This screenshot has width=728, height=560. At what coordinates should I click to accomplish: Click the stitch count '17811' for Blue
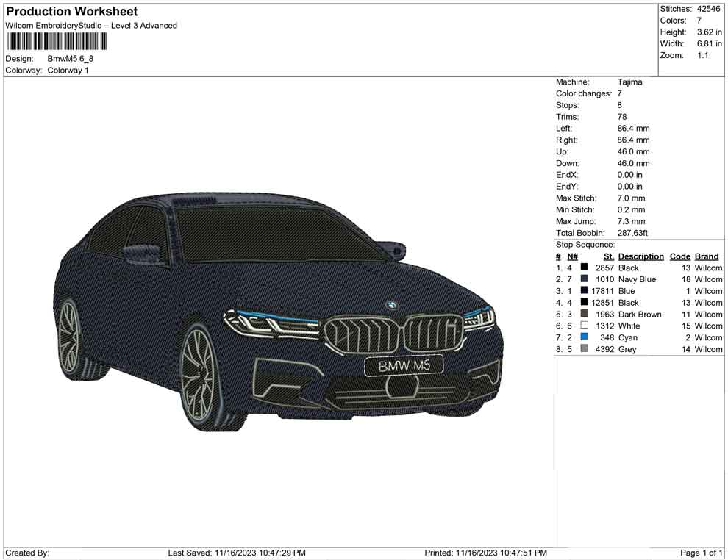pos(603,291)
